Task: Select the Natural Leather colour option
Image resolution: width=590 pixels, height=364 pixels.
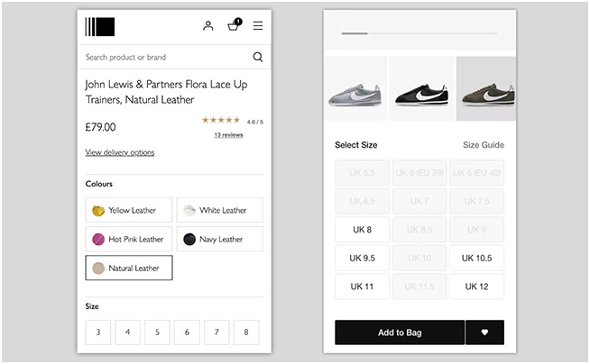Action: [x=129, y=268]
